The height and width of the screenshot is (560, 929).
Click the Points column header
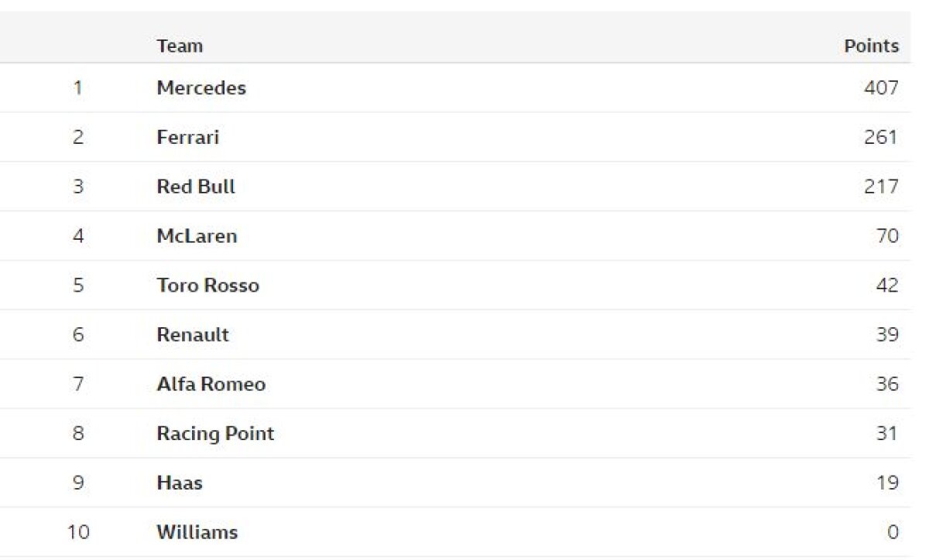click(x=871, y=46)
